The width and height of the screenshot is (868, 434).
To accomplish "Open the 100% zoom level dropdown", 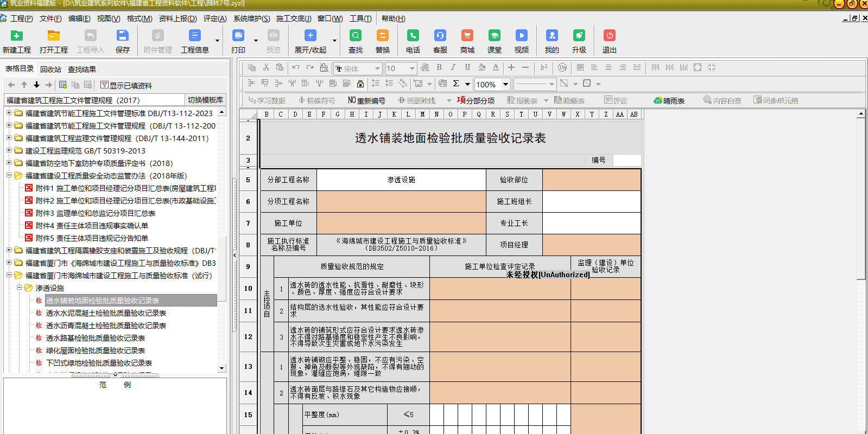I will (505, 84).
